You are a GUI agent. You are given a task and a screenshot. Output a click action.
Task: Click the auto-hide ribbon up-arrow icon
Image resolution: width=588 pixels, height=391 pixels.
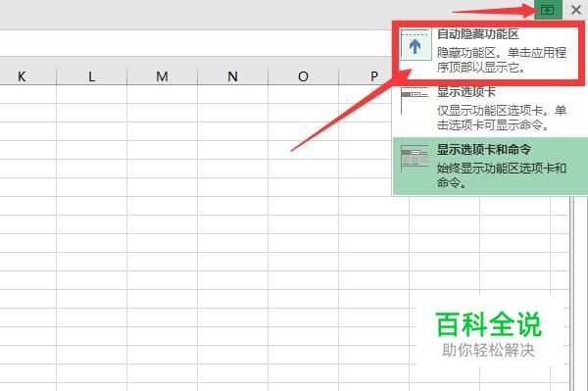(x=415, y=46)
